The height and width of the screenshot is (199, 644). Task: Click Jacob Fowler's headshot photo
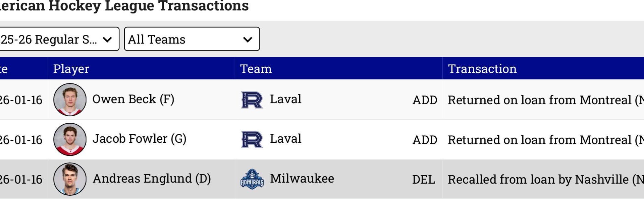pyautogui.click(x=69, y=139)
